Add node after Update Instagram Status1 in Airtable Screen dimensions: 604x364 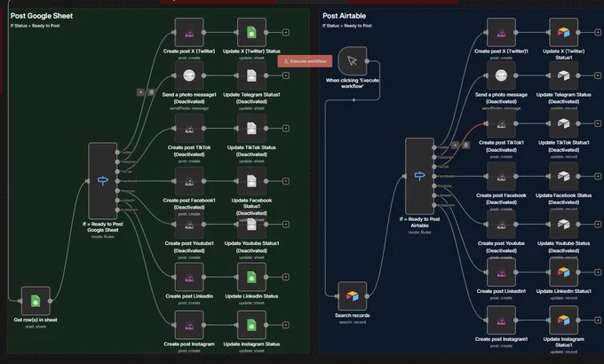point(598,320)
